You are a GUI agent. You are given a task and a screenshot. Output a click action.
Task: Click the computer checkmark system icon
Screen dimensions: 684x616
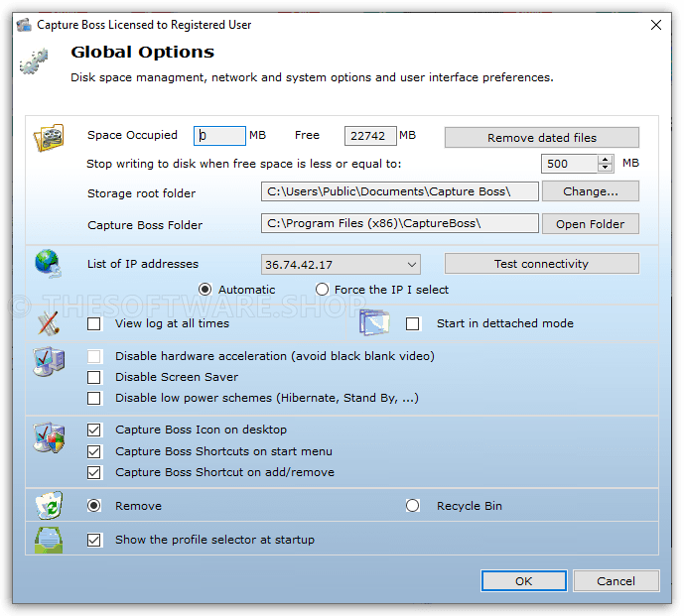click(x=49, y=361)
